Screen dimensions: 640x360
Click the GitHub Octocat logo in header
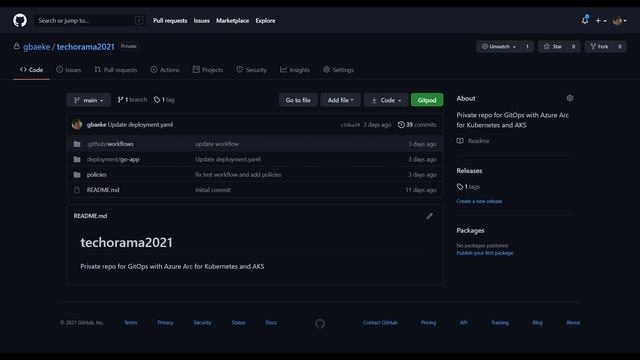click(x=20, y=20)
